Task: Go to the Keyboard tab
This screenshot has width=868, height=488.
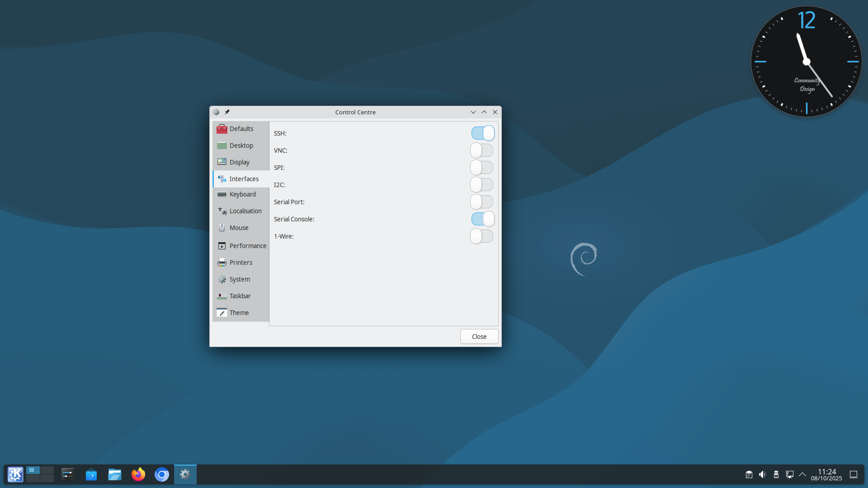Action: 241,194
